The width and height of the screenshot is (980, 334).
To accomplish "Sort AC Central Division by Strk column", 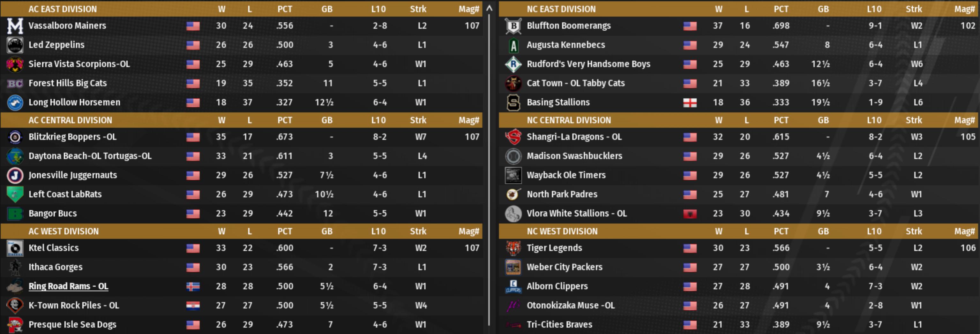I will 418,120.
